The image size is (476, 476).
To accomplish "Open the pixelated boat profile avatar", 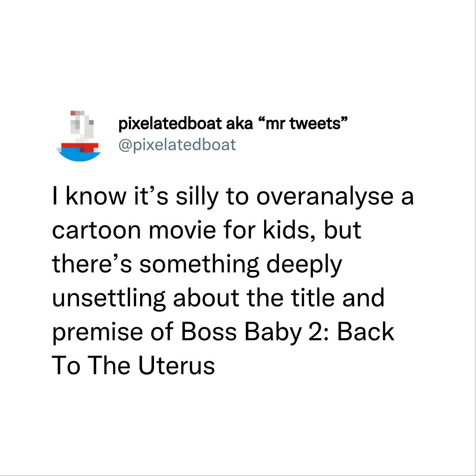I will [79, 136].
